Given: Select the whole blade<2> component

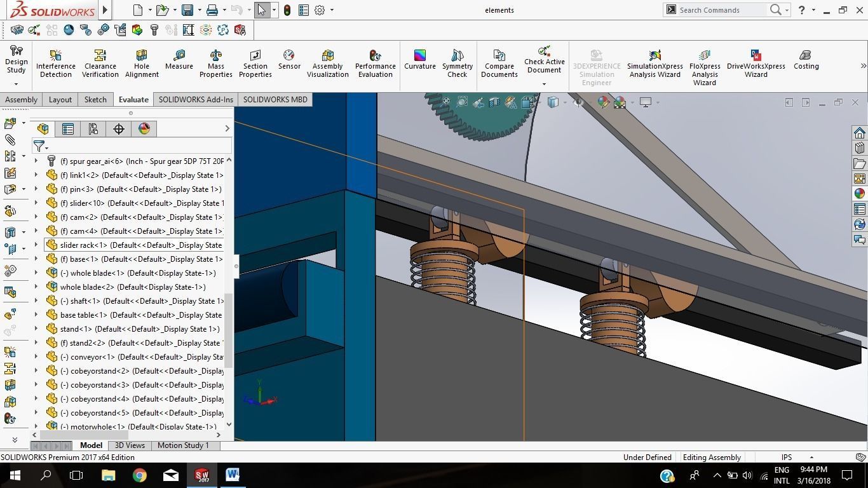Looking at the screenshot, I should pos(133,287).
